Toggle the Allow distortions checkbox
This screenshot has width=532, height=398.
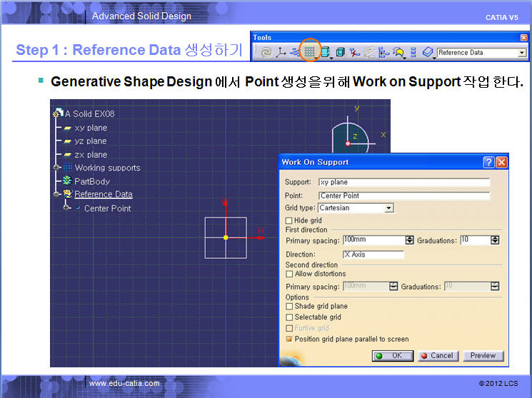(289, 274)
